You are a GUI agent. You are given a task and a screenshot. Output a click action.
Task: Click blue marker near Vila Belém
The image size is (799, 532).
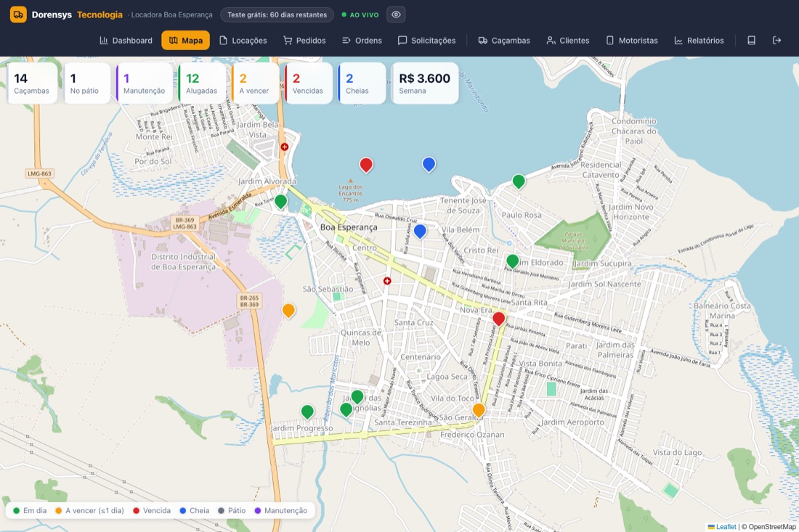click(x=420, y=231)
